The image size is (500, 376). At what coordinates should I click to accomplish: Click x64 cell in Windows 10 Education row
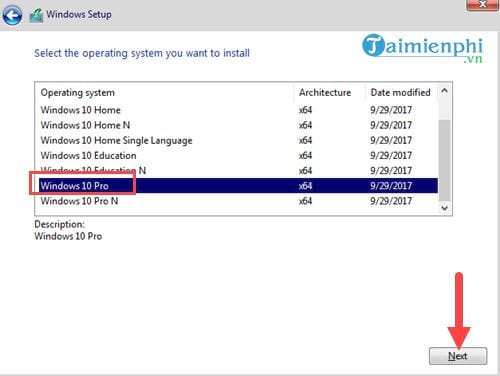[x=305, y=156]
